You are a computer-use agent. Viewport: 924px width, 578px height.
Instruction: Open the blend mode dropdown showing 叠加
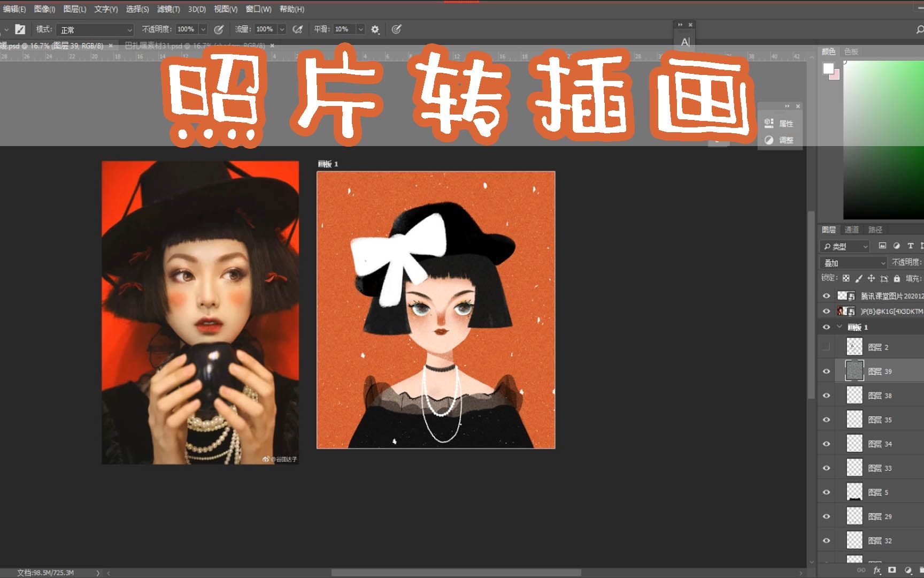(x=853, y=263)
